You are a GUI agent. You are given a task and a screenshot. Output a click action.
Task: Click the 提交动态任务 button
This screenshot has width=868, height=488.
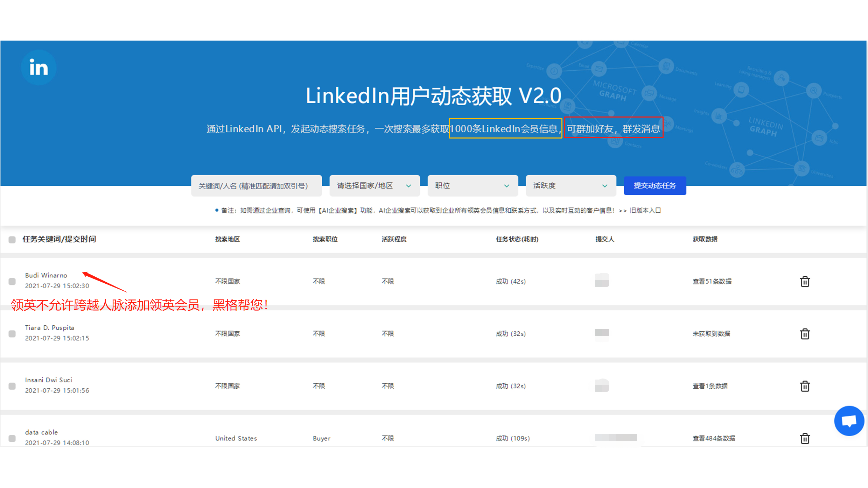click(x=654, y=186)
